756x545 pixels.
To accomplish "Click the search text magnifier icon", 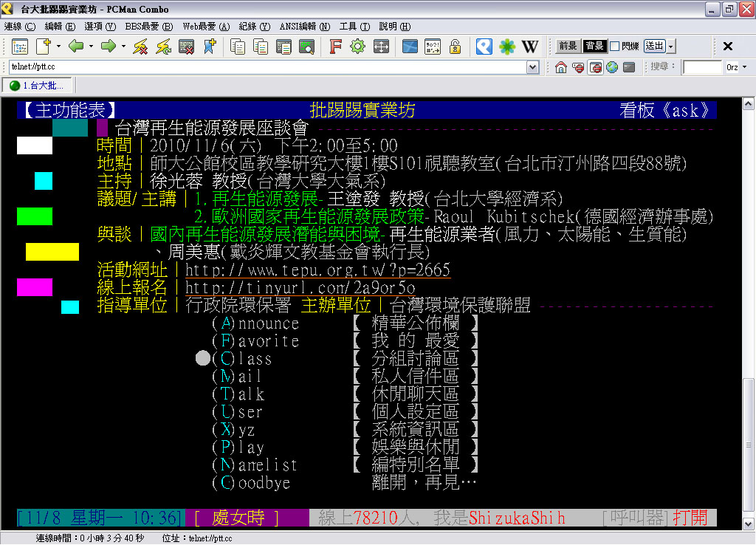I will click(x=306, y=47).
